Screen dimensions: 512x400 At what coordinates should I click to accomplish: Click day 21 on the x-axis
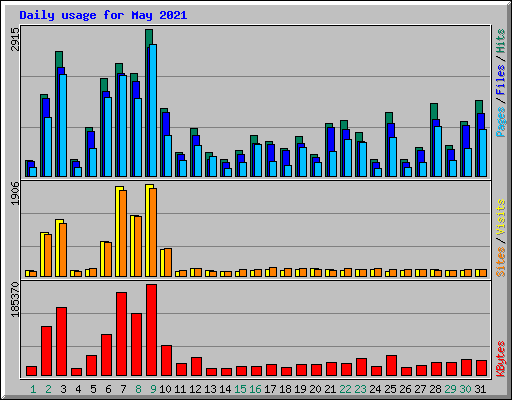point(330,389)
